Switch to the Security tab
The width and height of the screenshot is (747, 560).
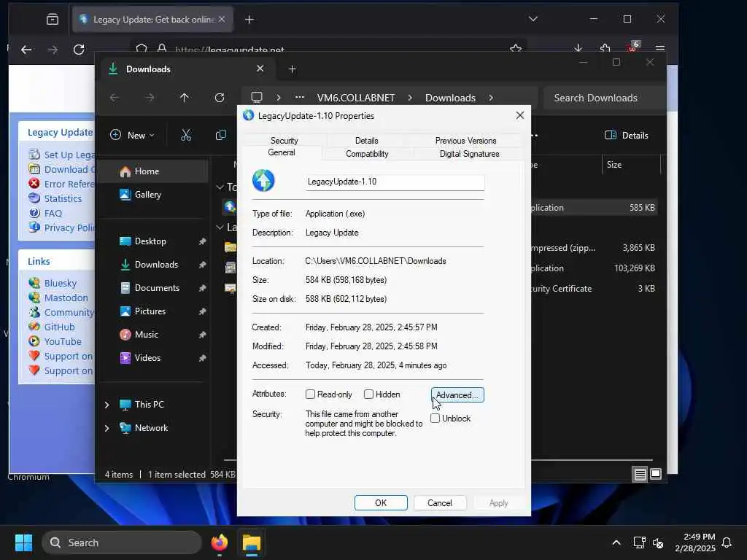[284, 141]
